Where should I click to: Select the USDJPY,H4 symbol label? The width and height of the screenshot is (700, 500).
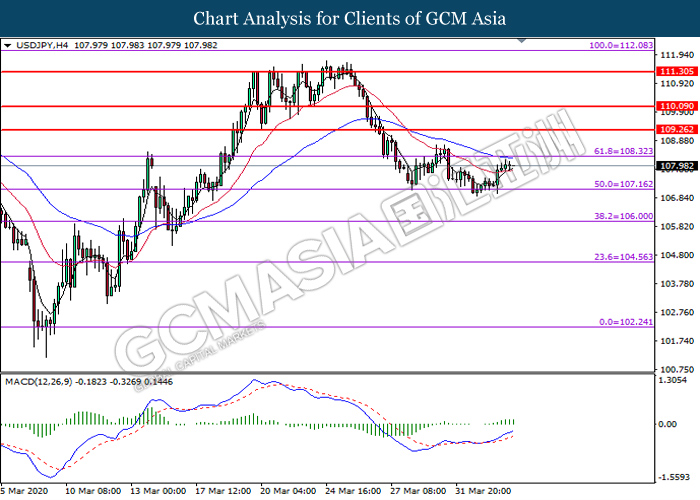point(42,45)
